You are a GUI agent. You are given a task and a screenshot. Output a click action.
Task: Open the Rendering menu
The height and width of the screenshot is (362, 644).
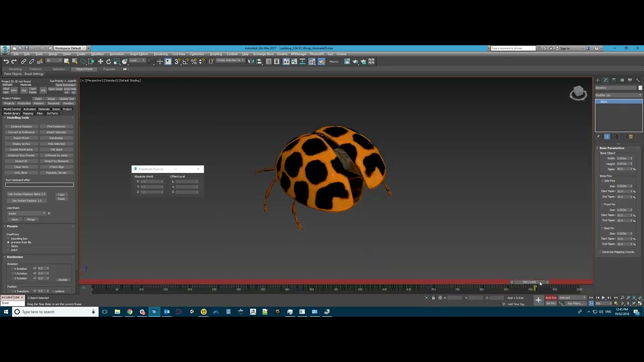(x=160, y=54)
